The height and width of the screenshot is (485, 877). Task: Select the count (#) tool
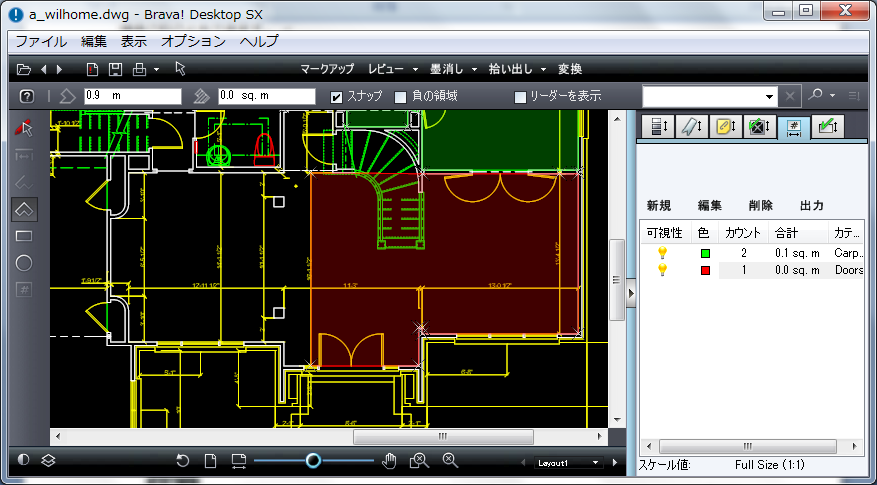[23, 290]
